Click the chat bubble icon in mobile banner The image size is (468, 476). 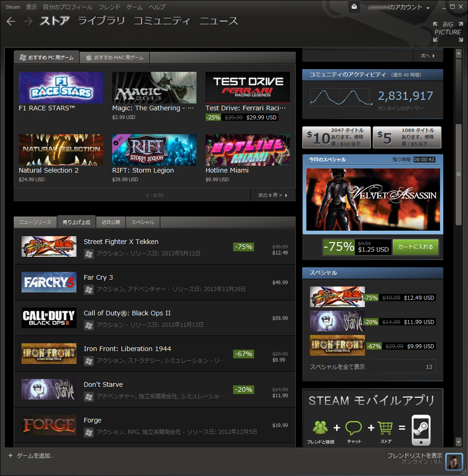tap(354, 427)
